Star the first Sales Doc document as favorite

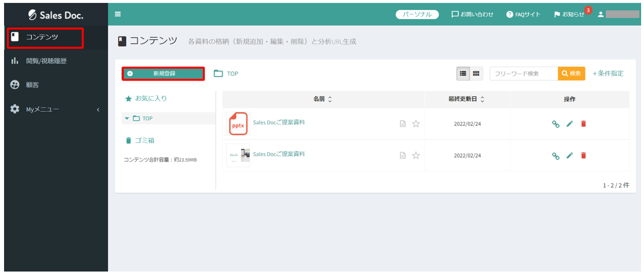pos(416,123)
